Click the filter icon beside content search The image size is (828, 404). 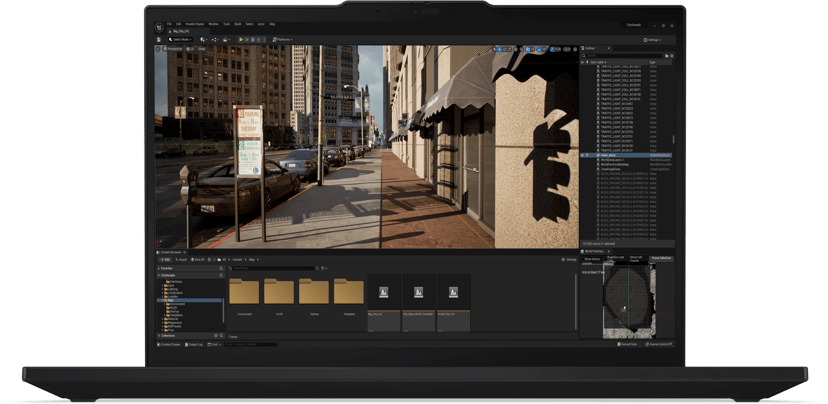click(x=323, y=268)
